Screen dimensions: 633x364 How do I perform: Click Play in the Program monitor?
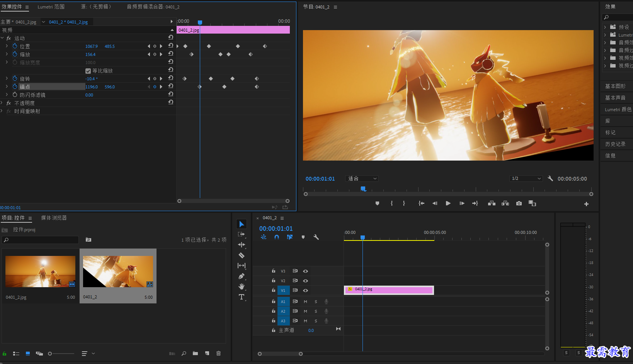point(448,203)
